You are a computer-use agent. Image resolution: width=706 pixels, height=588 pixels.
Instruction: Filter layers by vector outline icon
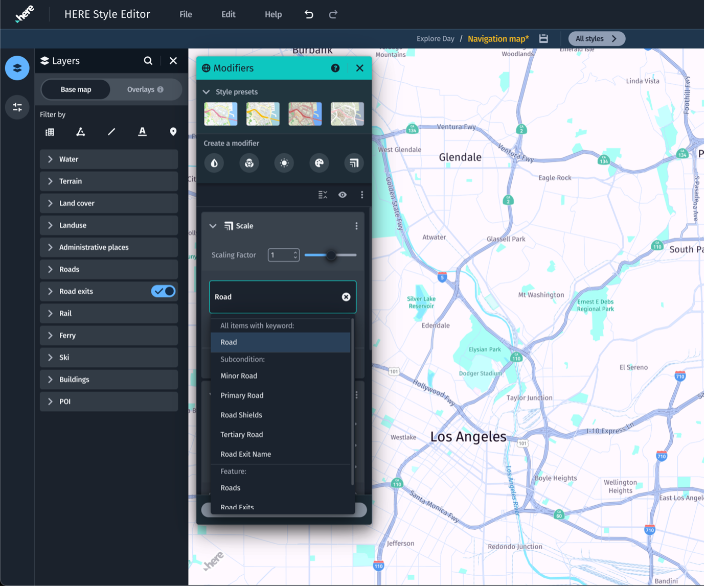81,132
